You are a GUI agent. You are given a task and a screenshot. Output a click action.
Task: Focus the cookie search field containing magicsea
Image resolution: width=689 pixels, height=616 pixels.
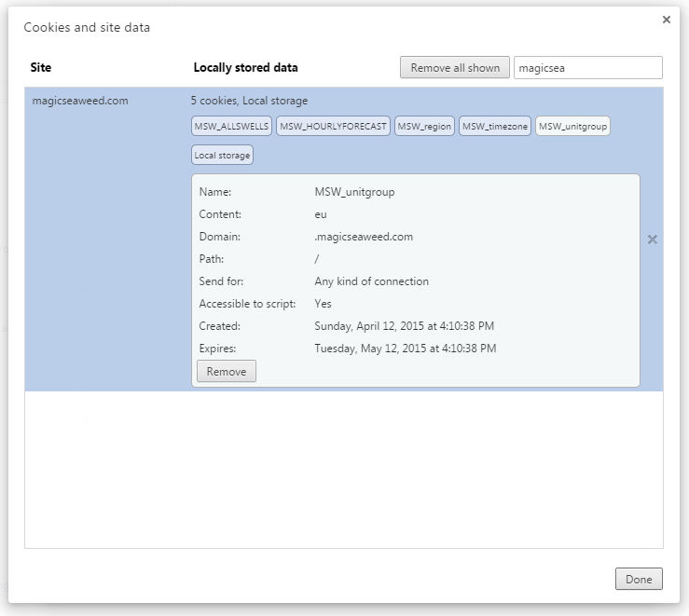point(588,68)
